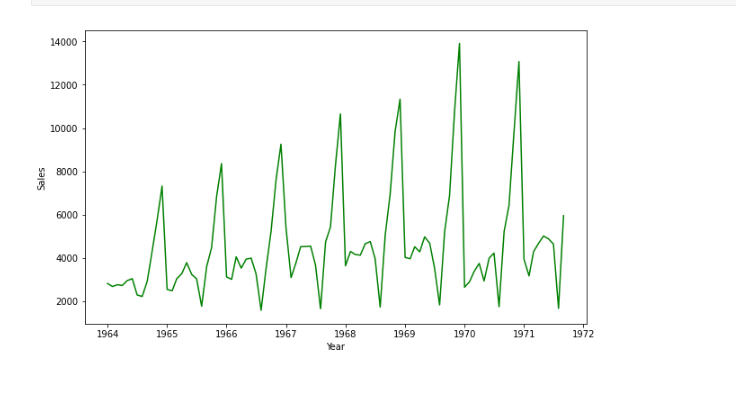Select the 1968 tick on Year axis
The height and width of the screenshot is (408, 736).
point(345,335)
